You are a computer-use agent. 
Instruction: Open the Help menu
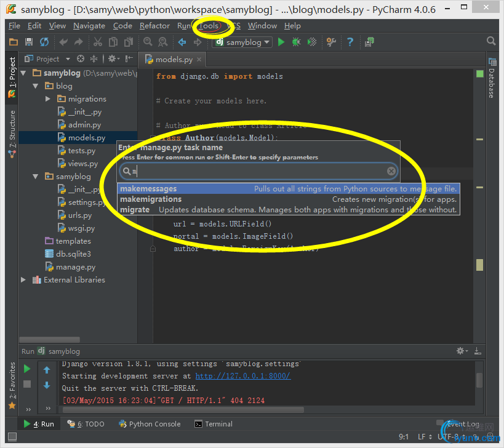pyautogui.click(x=292, y=26)
